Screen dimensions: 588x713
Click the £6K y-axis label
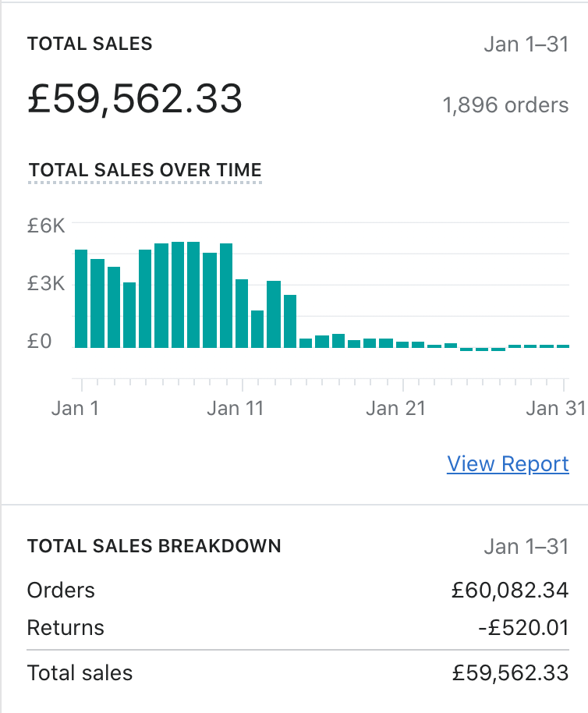pos(46,226)
